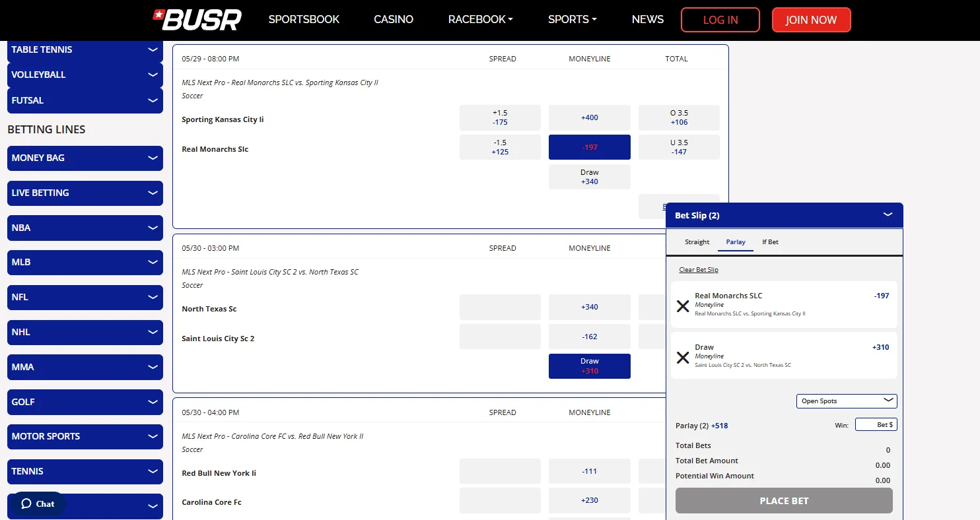
Task: Deselect Real Monarchs Slc moneyline -197
Action: point(590,147)
